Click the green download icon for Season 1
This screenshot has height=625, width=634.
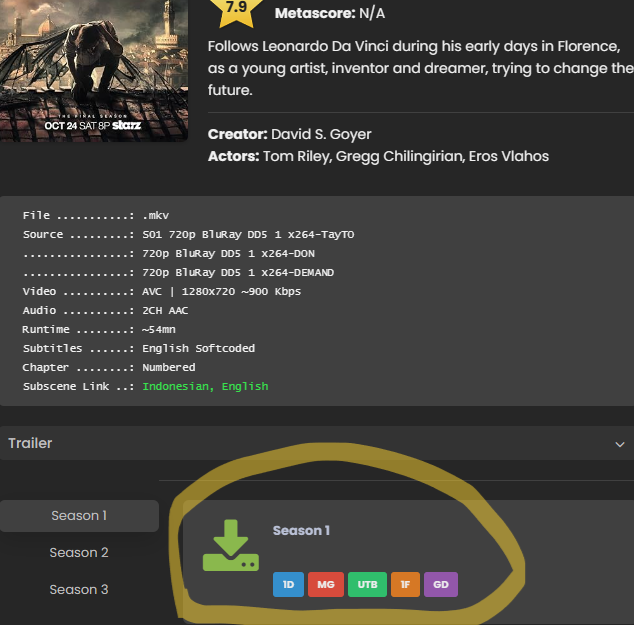coord(231,545)
